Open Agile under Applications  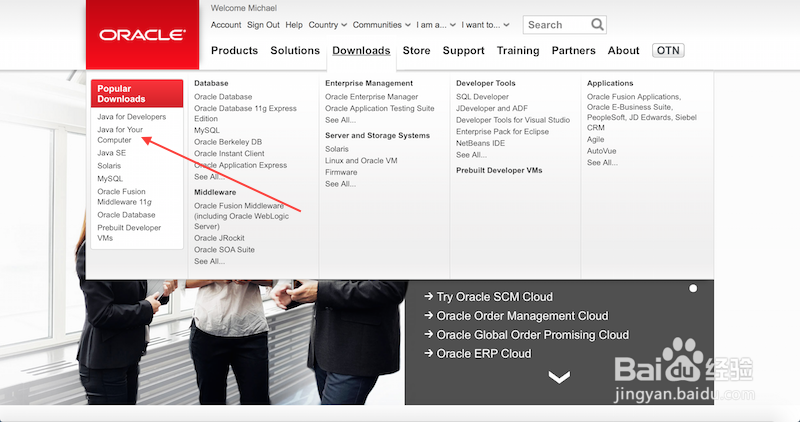(595, 139)
